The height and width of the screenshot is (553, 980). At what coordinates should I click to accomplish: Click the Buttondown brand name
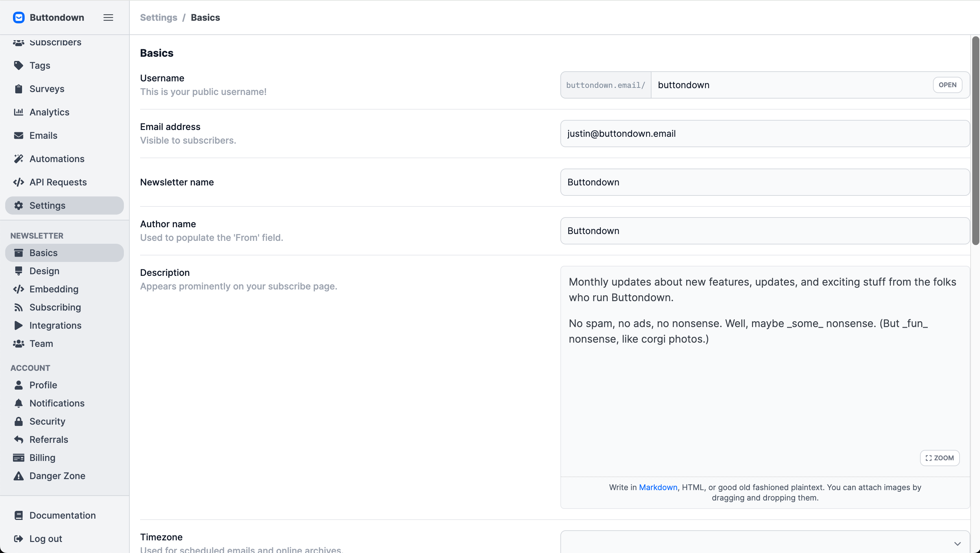pos(57,18)
